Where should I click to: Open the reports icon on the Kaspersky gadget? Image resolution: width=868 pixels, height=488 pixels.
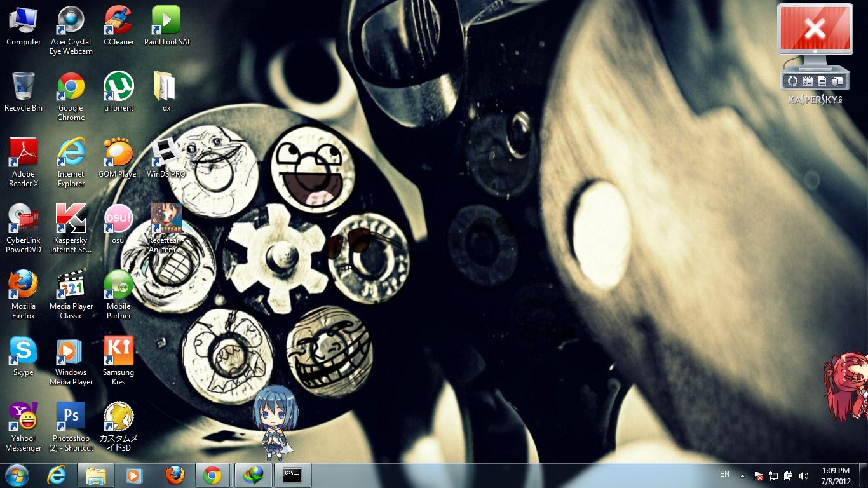(x=822, y=79)
